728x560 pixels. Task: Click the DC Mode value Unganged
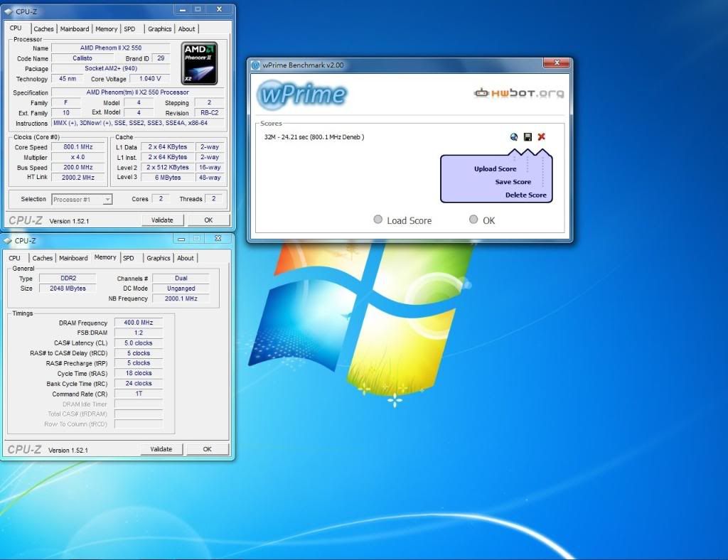point(181,289)
